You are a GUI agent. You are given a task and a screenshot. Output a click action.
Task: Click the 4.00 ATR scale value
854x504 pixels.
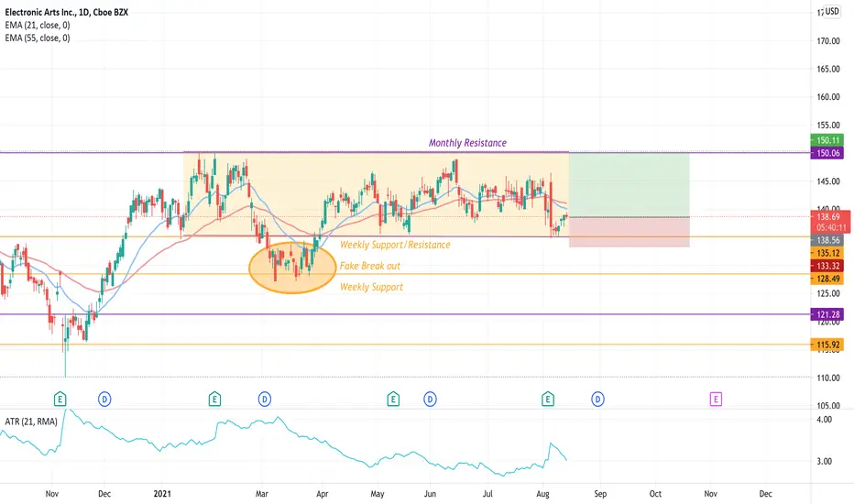pos(824,420)
